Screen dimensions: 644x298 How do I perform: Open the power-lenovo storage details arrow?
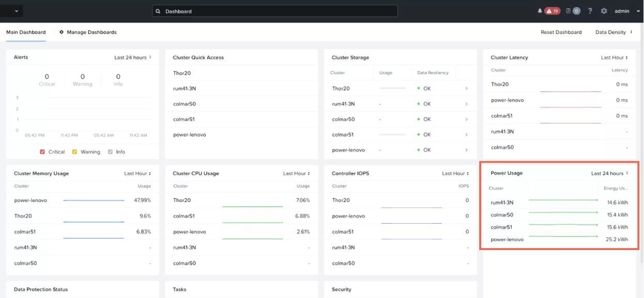[466, 150]
